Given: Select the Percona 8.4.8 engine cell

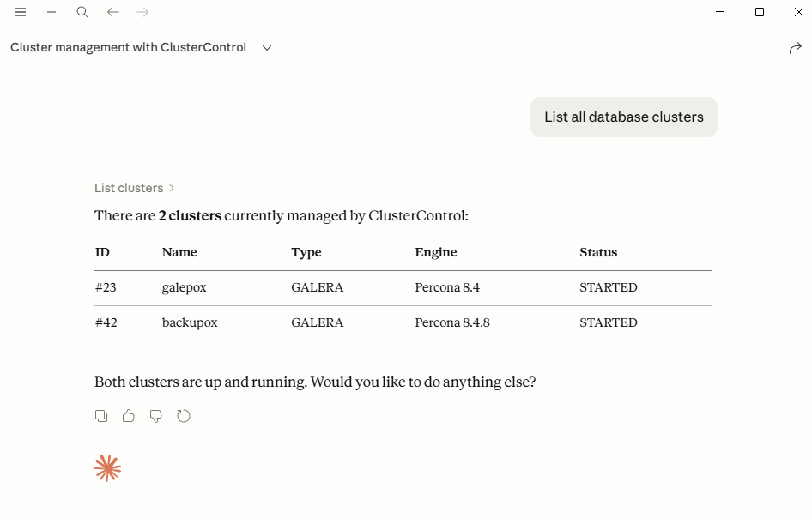Looking at the screenshot, I should 452,322.
